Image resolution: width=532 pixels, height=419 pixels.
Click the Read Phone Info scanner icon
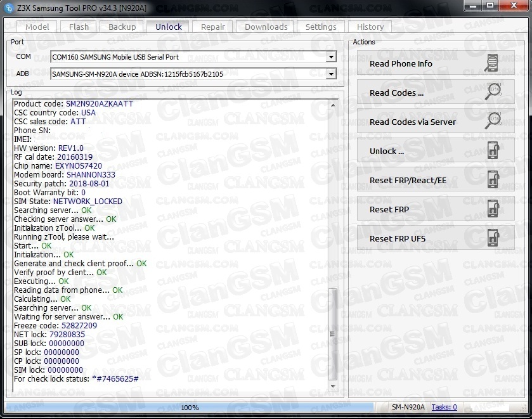(492, 63)
